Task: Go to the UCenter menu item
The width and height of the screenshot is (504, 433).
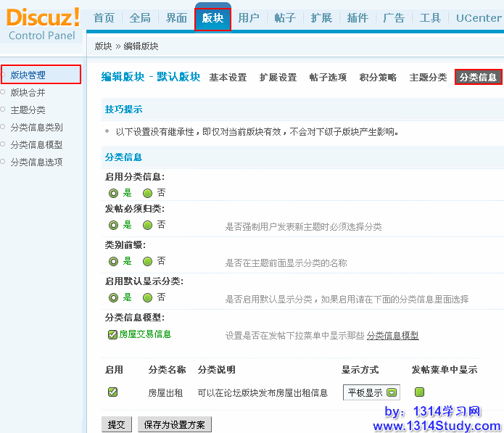Action: point(478,18)
